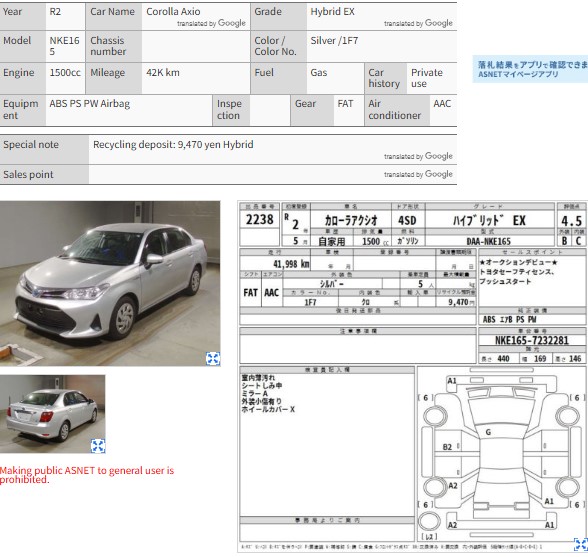Image resolution: width=588 pixels, height=557 pixels.
Task: Open the auction inspection sheet image
Action: coord(412,377)
